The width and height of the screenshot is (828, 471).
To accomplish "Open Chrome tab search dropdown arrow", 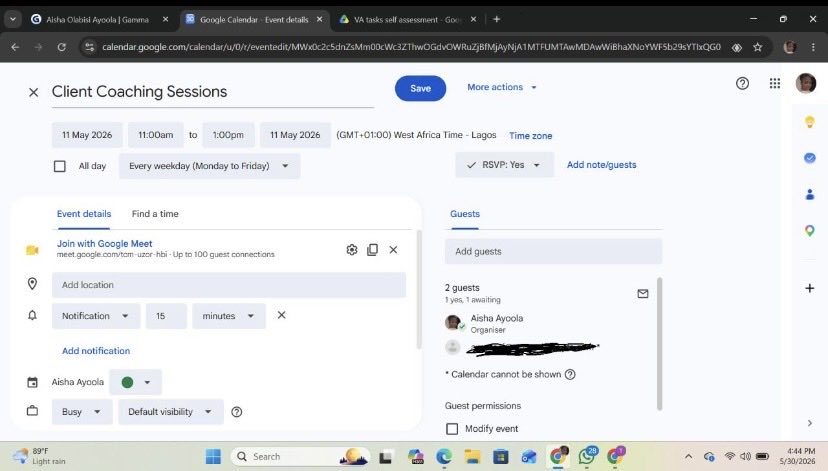I will (13, 20).
